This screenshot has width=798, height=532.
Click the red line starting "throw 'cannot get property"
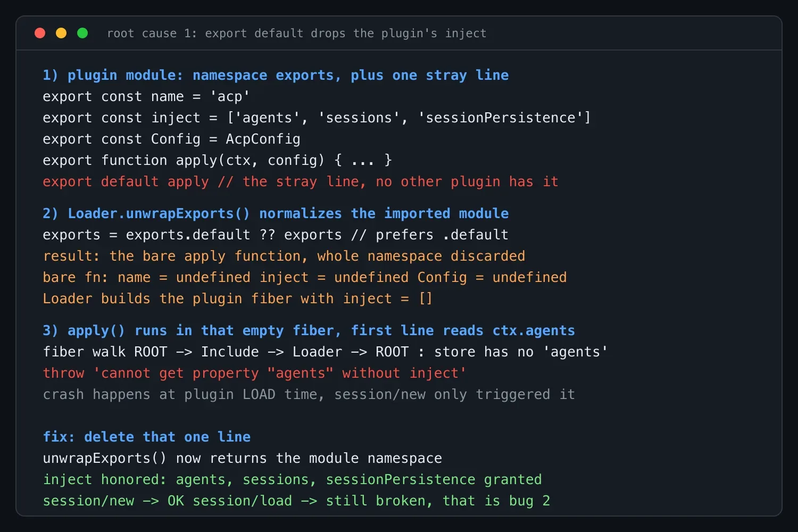(255, 373)
